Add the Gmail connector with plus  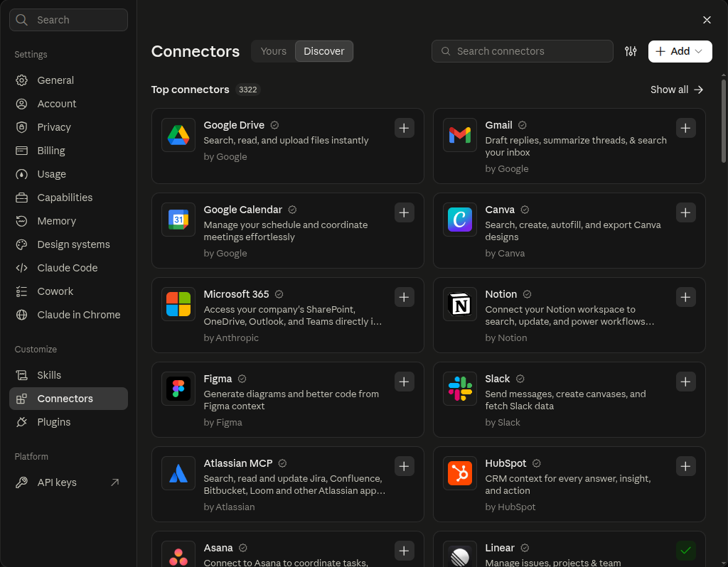685,128
